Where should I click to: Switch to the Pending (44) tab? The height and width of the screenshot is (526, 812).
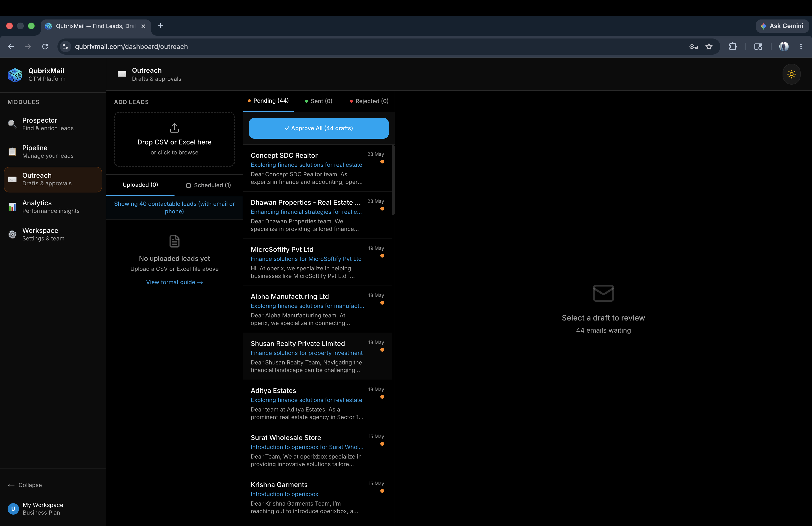click(x=268, y=101)
